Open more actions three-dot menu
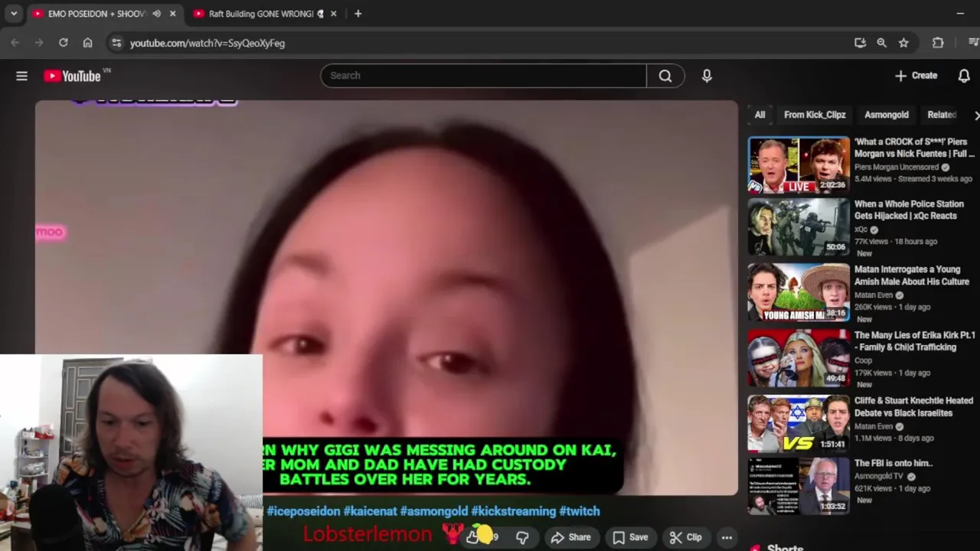Screen dimensions: 980x551 pos(727,537)
